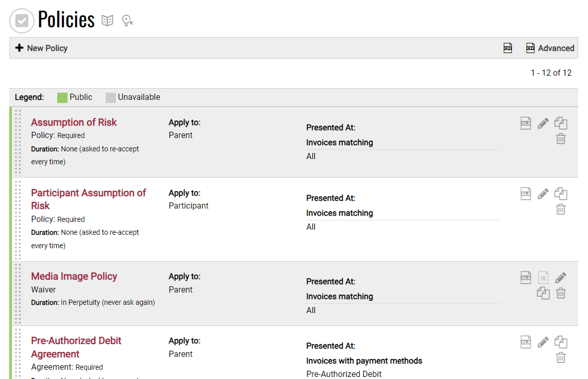Export the policy list with the CSV icon
Viewport: 588px width, 379px height.
(508, 48)
